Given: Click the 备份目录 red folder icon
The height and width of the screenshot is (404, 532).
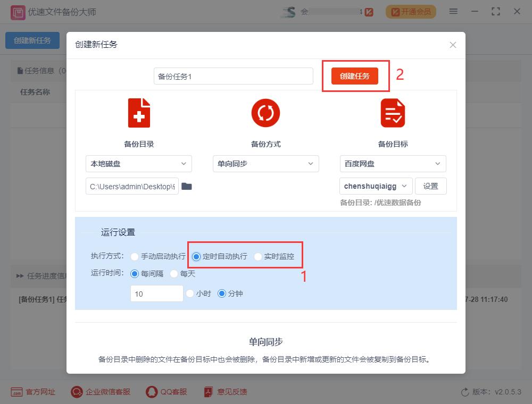Looking at the screenshot, I should pos(138,112).
